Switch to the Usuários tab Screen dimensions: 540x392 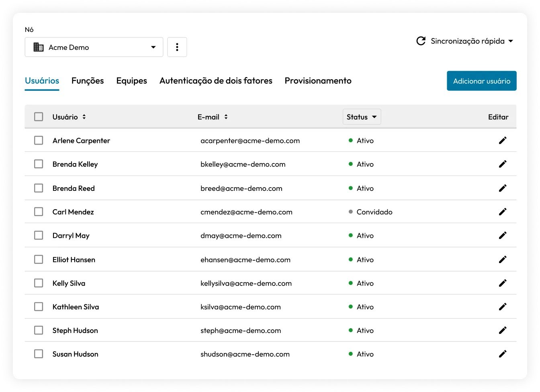tap(42, 81)
